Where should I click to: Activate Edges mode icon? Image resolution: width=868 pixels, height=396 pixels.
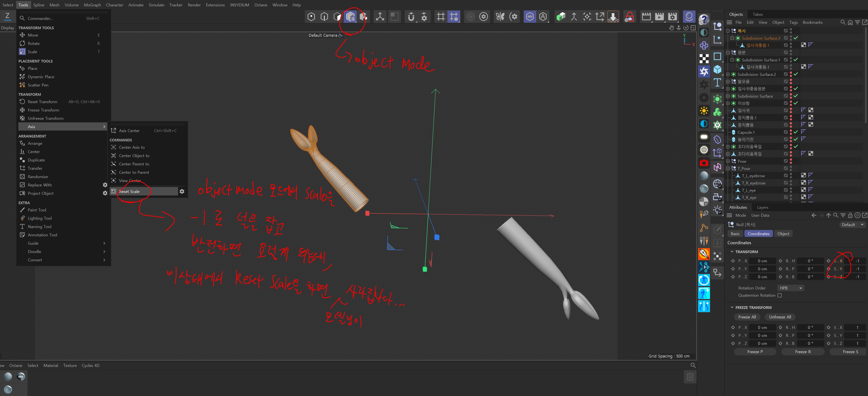click(x=324, y=16)
